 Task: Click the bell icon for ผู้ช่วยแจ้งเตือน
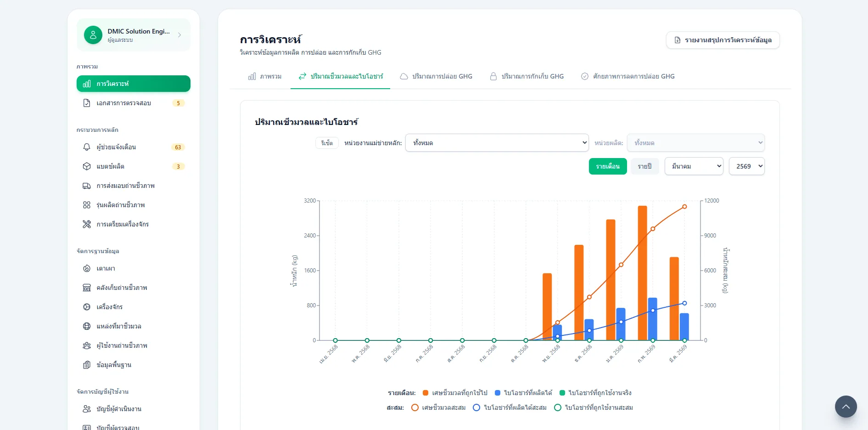coord(87,147)
